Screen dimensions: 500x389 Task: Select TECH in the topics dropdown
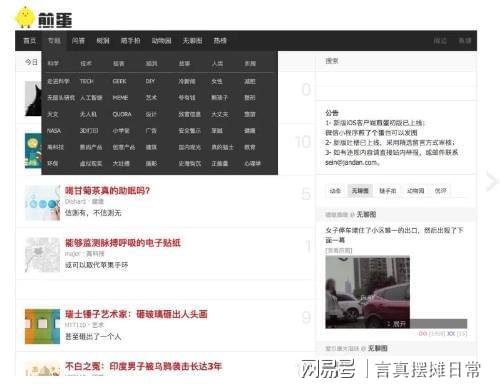(87, 81)
